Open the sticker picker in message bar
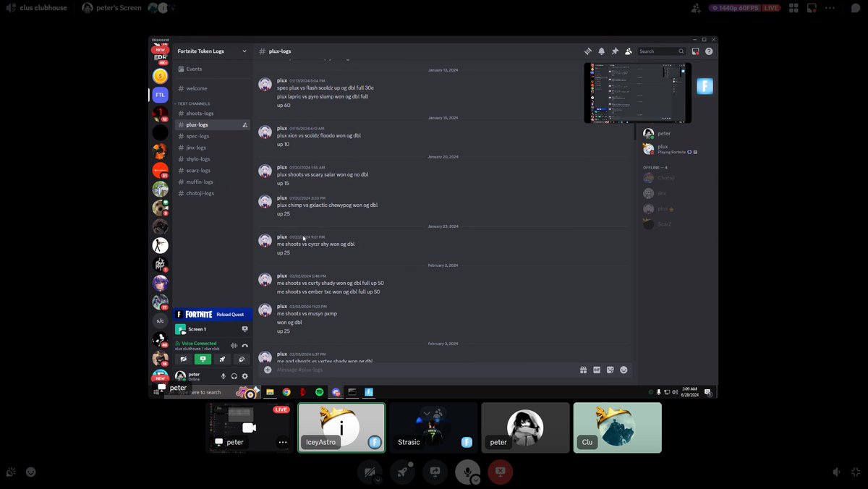Screen dimensions: 868x489 point(610,370)
